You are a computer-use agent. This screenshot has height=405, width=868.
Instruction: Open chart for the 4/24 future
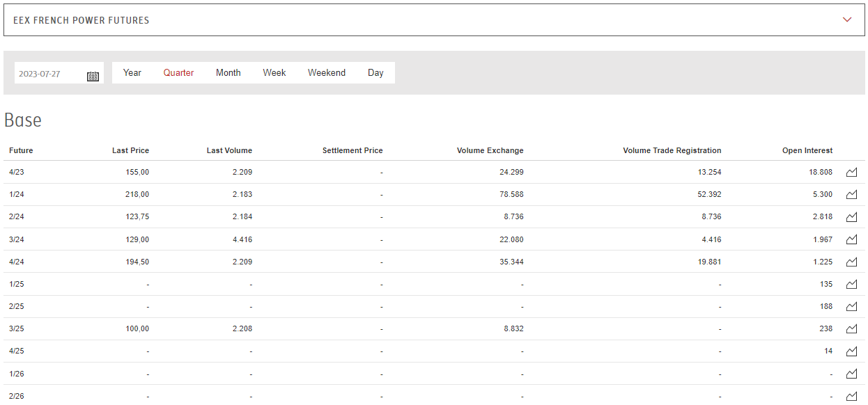(851, 262)
